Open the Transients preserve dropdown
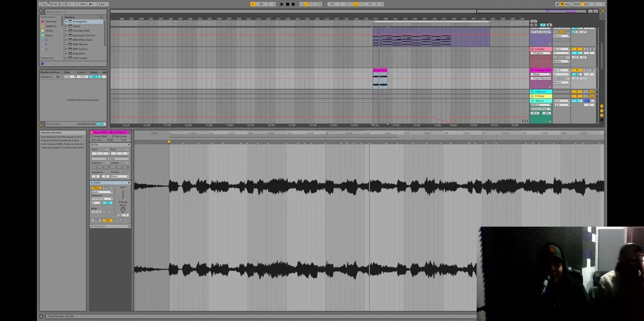644x321 pixels. [x=102, y=198]
